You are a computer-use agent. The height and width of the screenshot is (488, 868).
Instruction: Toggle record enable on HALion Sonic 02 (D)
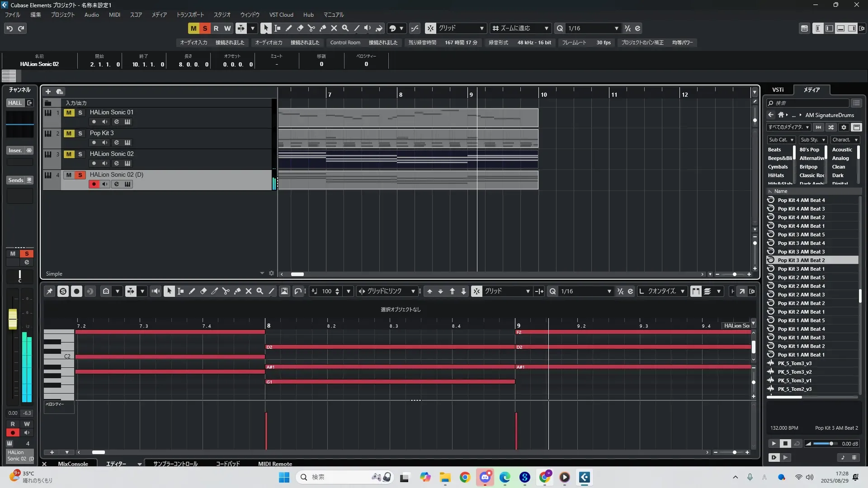coord(94,184)
